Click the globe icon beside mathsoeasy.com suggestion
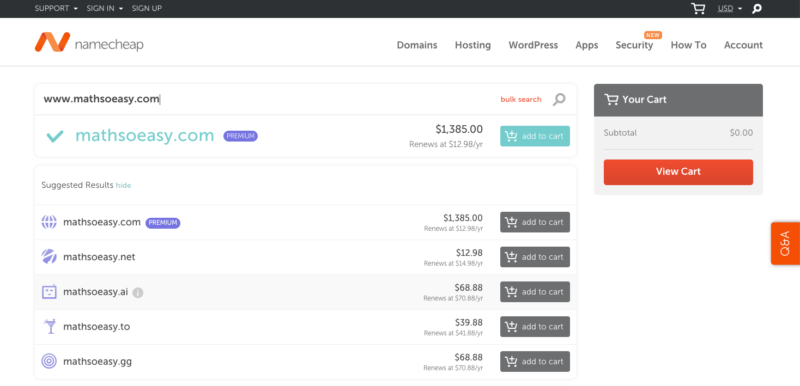 [49, 222]
